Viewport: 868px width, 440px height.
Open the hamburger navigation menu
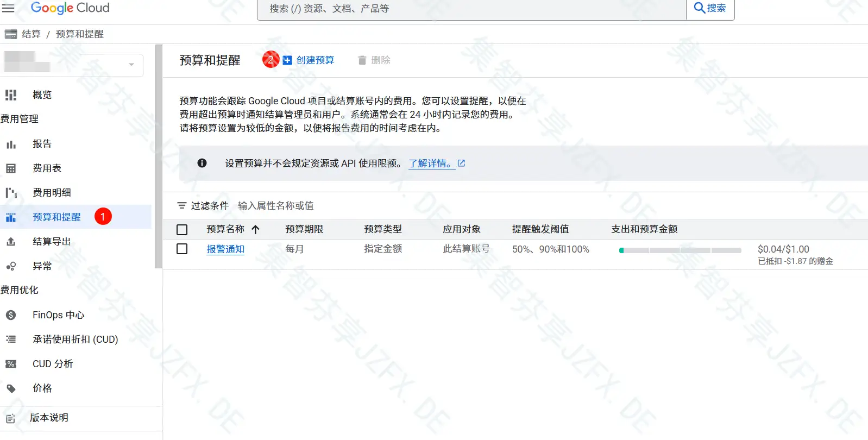pos(8,8)
